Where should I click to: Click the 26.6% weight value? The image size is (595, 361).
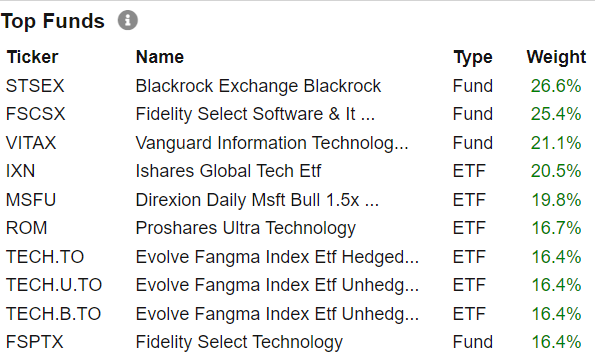[x=556, y=86]
